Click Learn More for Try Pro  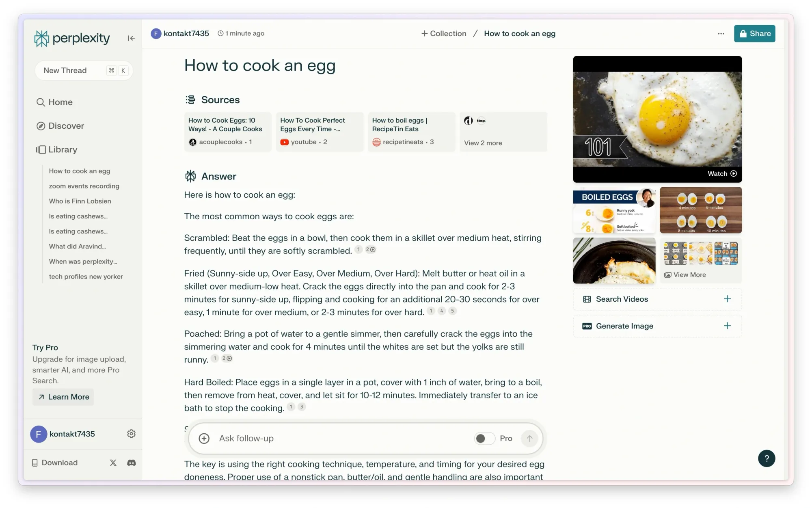pyautogui.click(x=65, y=396)
